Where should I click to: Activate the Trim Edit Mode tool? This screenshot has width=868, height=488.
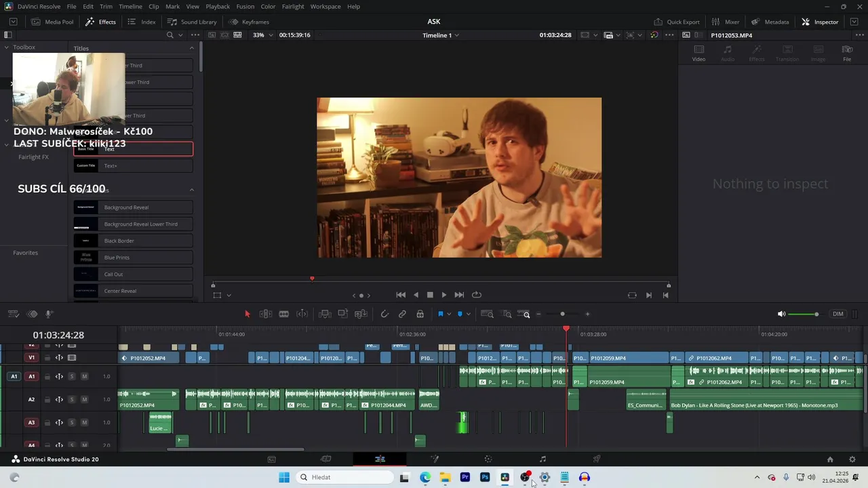pyautogui.click(x=266, y=314)
